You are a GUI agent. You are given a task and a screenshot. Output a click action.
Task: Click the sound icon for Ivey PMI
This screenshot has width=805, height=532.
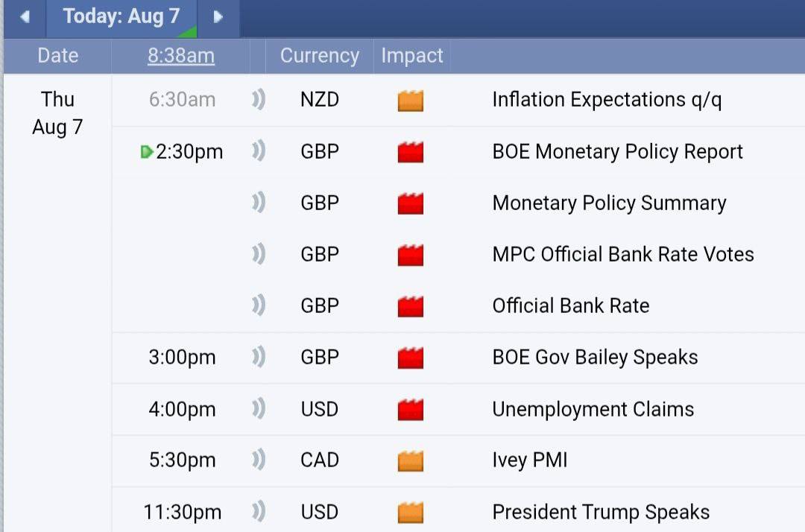(x=259, y=460)
